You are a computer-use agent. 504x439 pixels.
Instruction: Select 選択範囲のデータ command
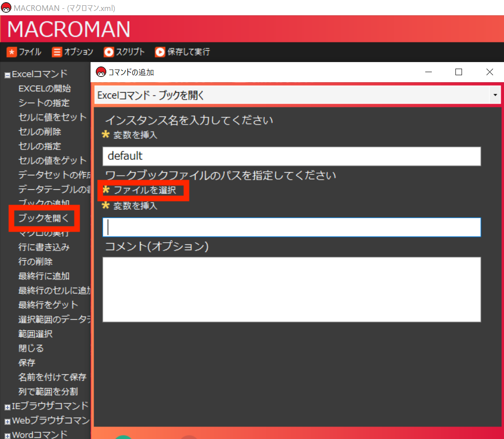[54, 319]
